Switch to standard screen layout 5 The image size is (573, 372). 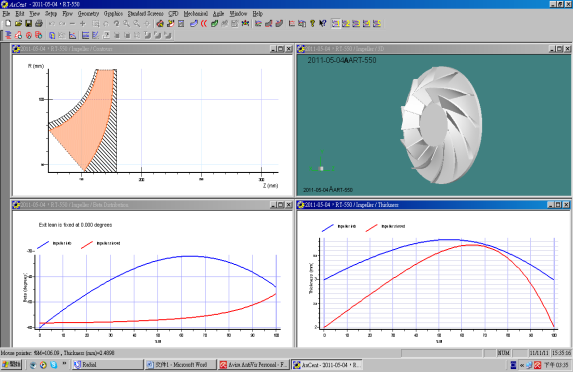376,24
